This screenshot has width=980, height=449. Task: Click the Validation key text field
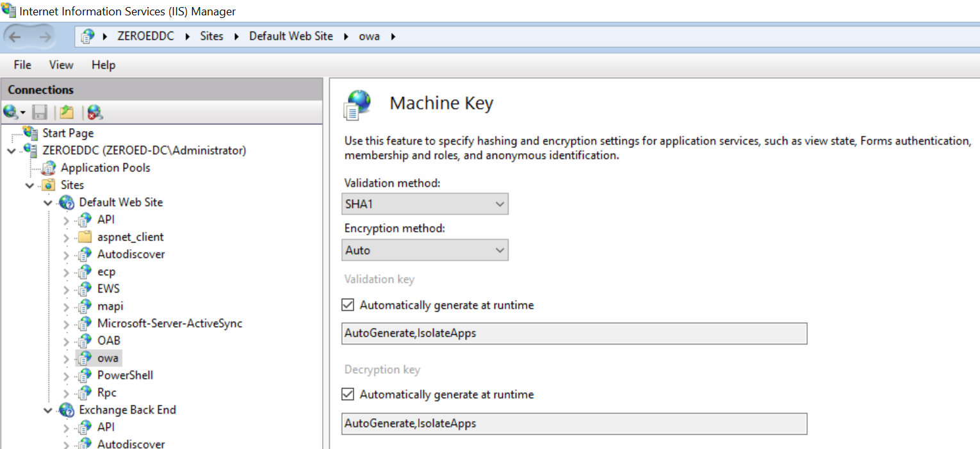pos(574,333)
